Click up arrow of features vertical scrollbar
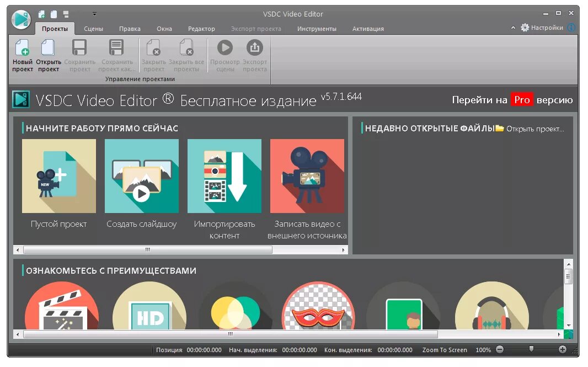588x367 pixels. coord(569,264)
